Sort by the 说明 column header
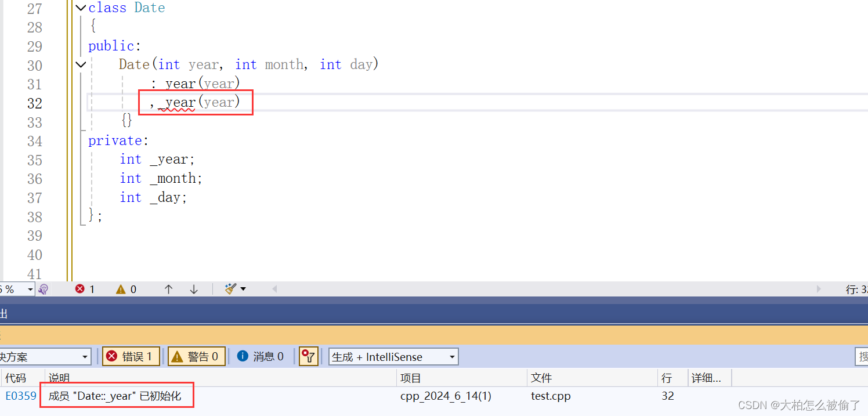Image resolution: width=868 pixels, height=416 pixels. [x=221, y=378]
